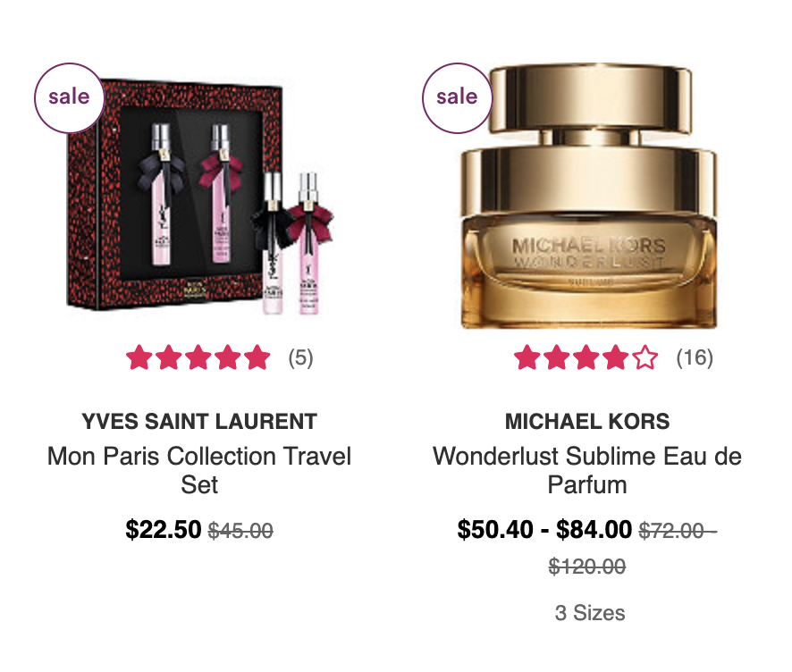Click the YVES SAINT LAURENT brand name
The height and width of the screenshot is (672, 792).
click(x=199, y=421)
